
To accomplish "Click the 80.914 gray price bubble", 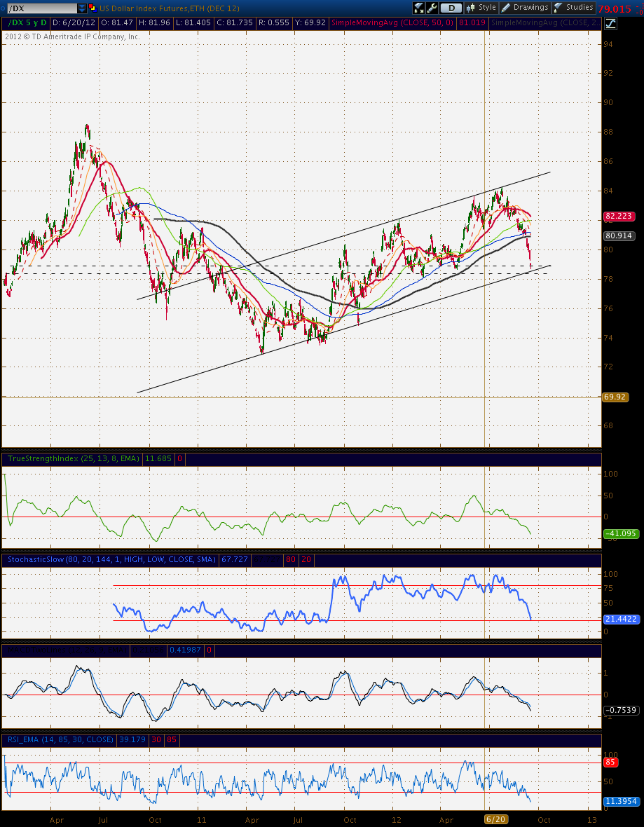I will point(619,235).
